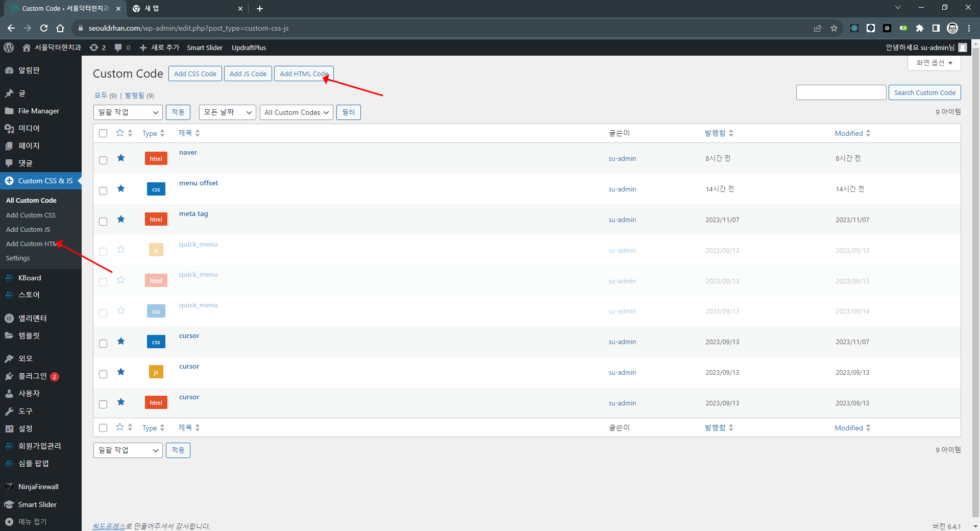
Task: Open Add Custom CSS submenu item
Action: point(31,215)
